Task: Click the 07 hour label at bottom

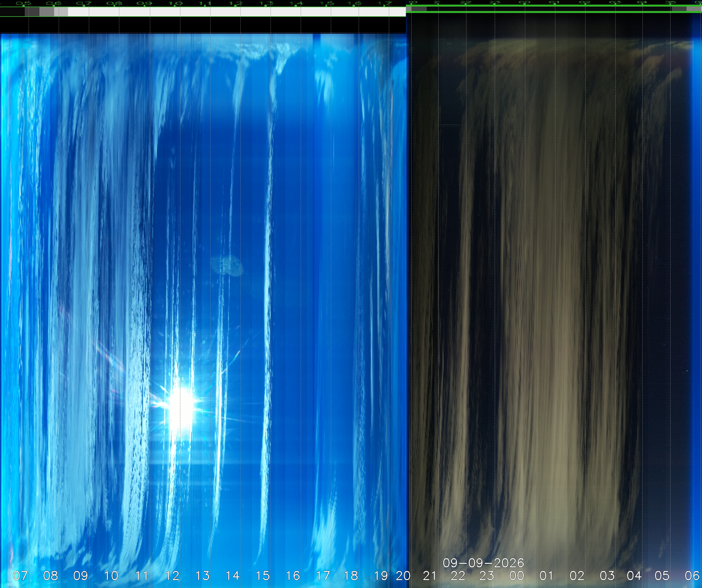Action: tap(20, 576)
